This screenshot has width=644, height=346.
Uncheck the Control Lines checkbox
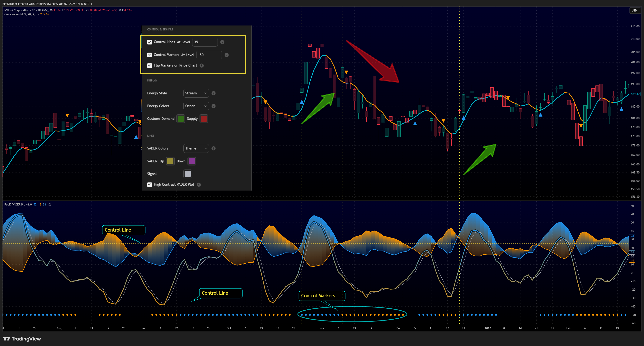(149, 42)
